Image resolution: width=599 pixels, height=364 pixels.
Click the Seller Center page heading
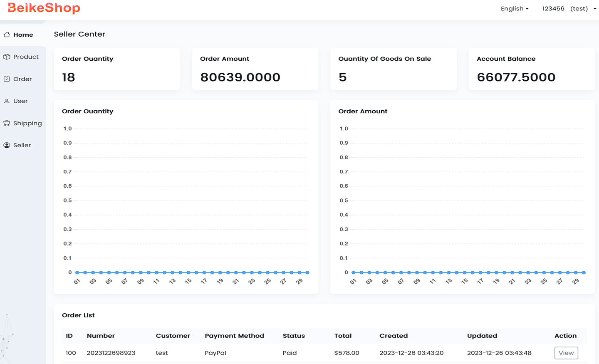pyautogui.click(x=79, y=34)
